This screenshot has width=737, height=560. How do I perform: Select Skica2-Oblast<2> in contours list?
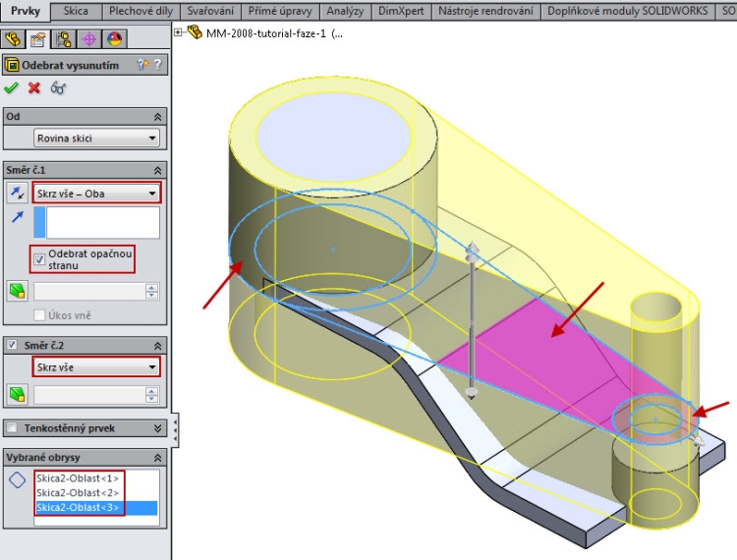tap(78, 493)
